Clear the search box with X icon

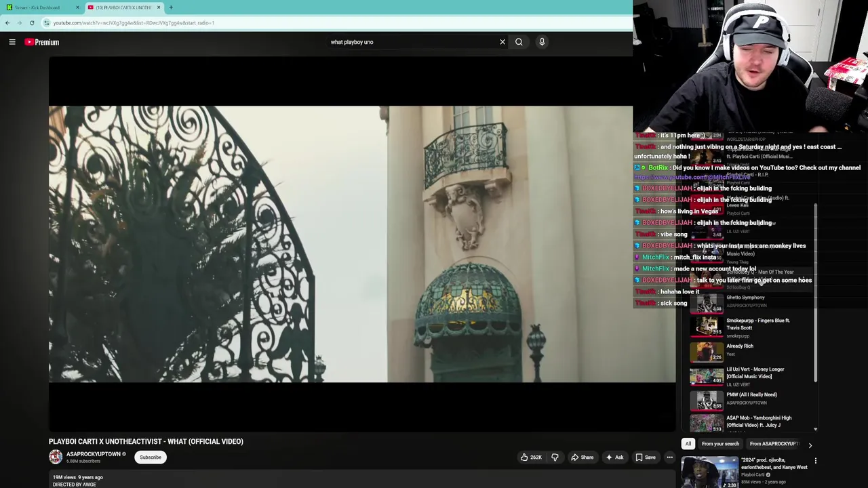tap(502, 42)
